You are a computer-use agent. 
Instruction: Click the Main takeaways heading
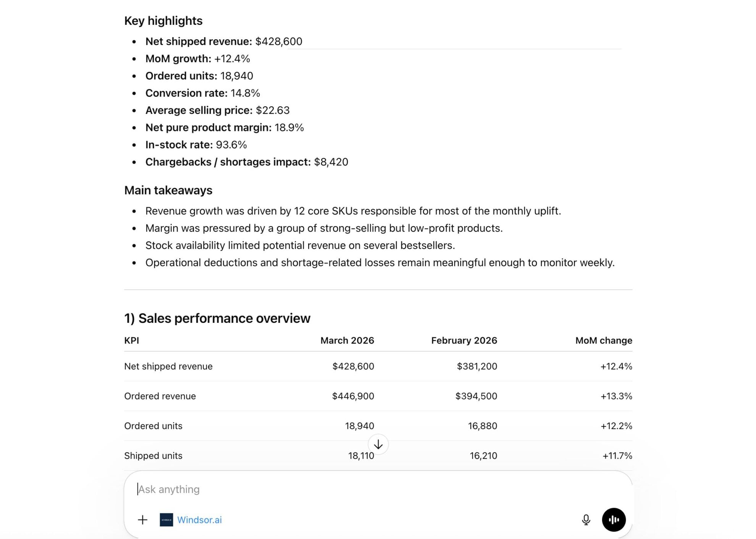coord(168,190)
